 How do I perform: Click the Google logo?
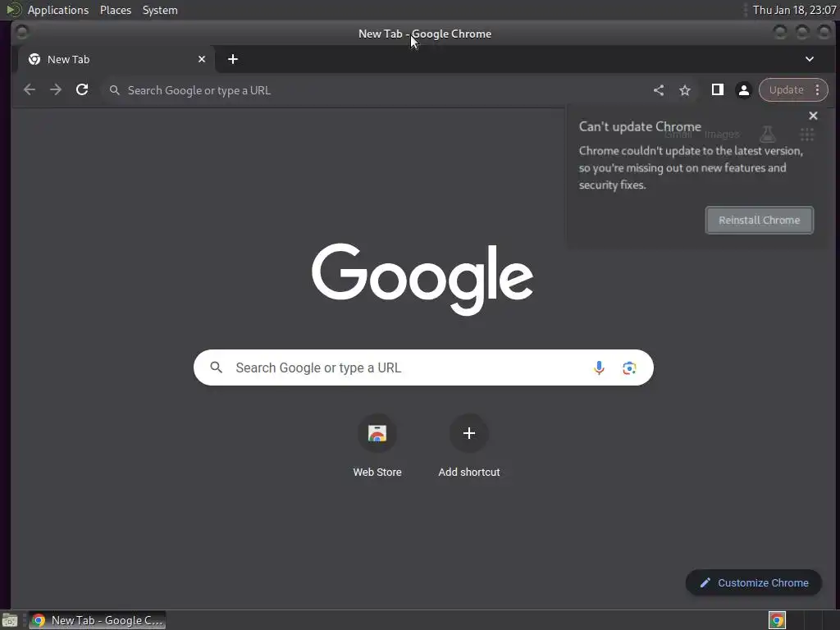(x=422, y=279)
